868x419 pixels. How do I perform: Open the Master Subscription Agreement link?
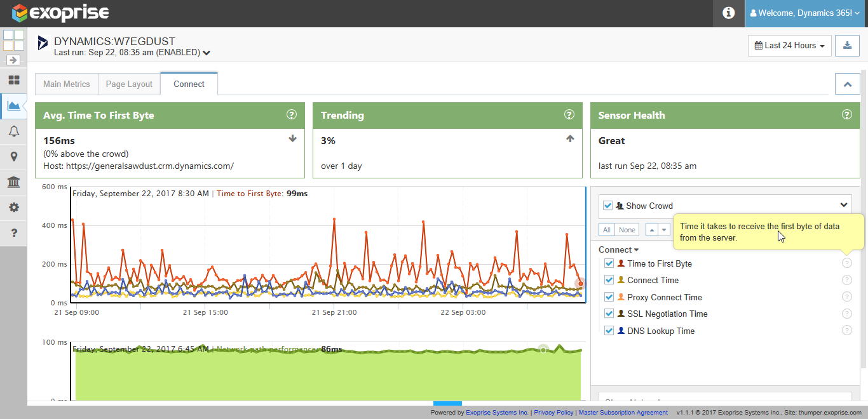(x=623, y=413)
